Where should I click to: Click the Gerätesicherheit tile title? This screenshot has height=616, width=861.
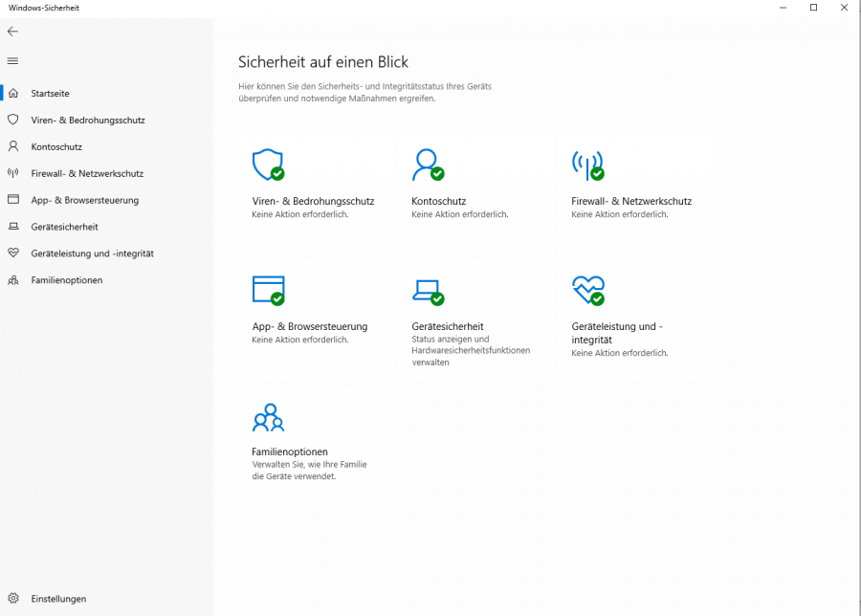pos(448,326)
